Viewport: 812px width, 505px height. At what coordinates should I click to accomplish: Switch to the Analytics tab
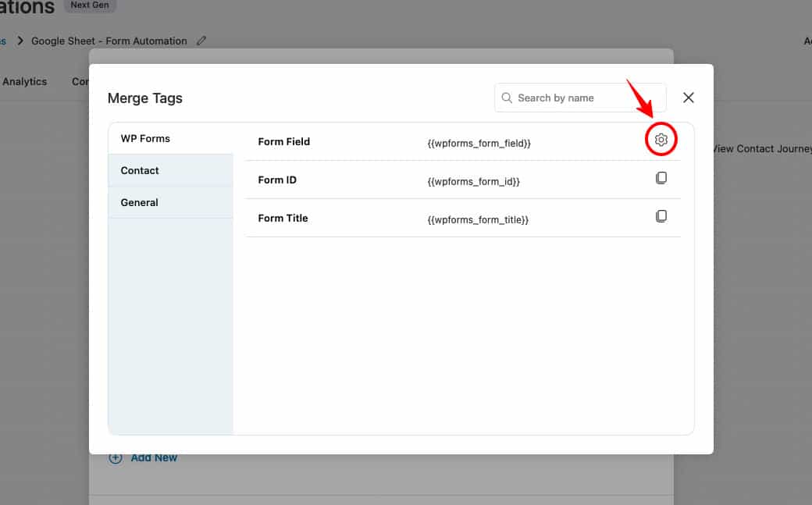tap(23, 81)
